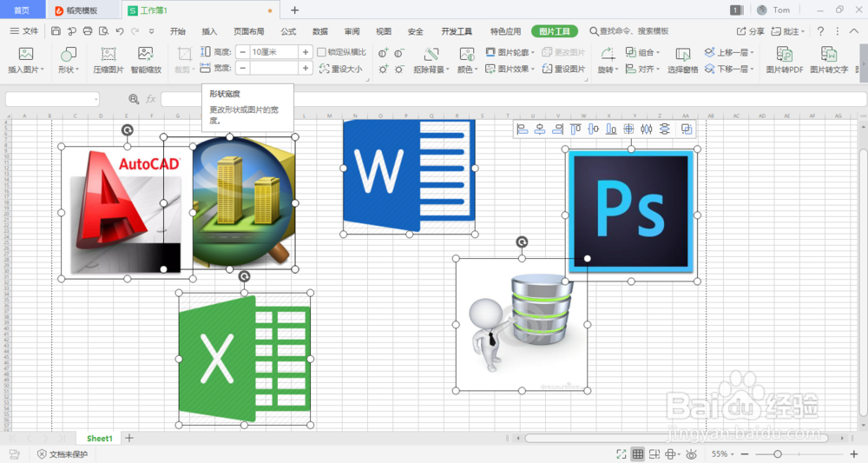Click Smart Zoom (智能缩放) tool
The height and width of the screenshot is (463, 868).
[146, 60]
